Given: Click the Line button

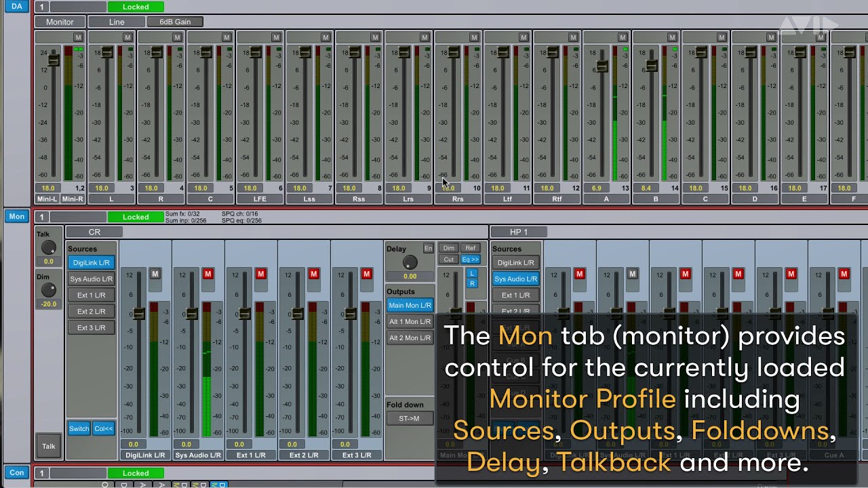Looking at the screenshot, I should click(117, 22).
